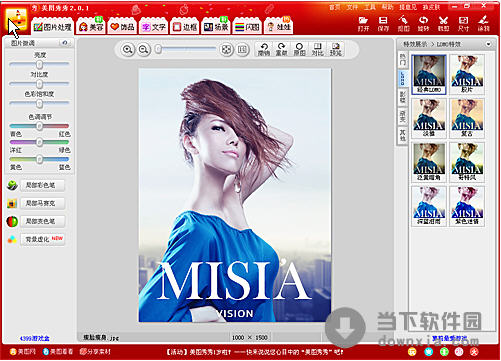Click the fit-to-window icon beside zoom slider

click(x=226, y=50)
